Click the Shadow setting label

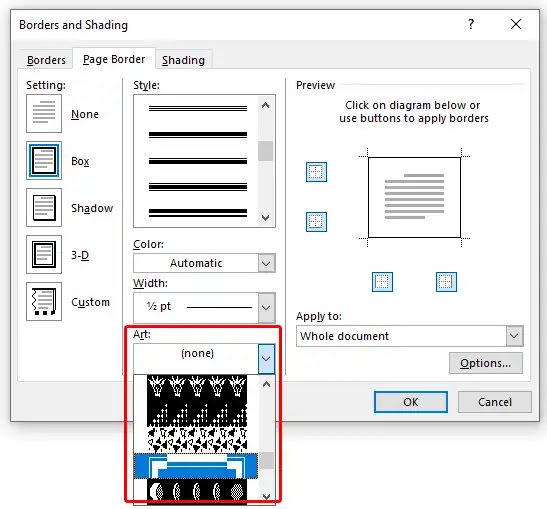point(92,208)
